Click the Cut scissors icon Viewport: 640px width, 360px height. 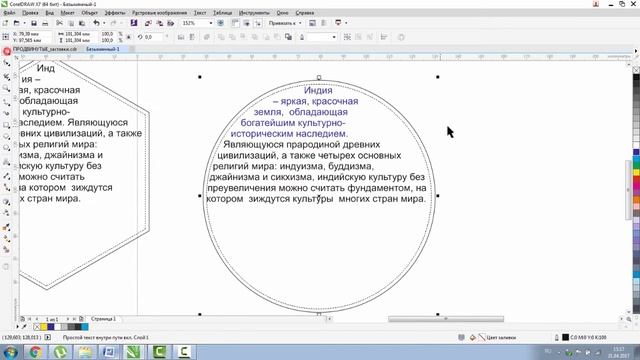[60, 23]
